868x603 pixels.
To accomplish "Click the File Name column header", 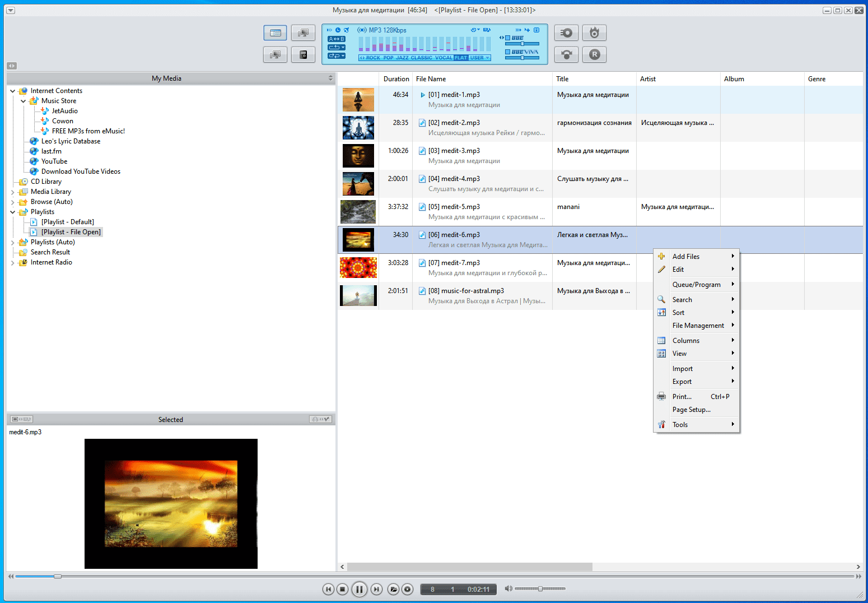I will 482,79.
